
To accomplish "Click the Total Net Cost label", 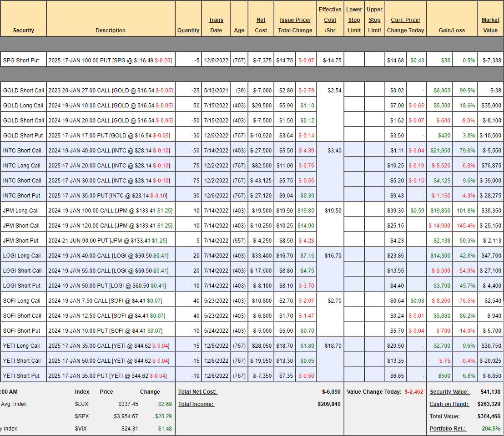I will [198, 392].
